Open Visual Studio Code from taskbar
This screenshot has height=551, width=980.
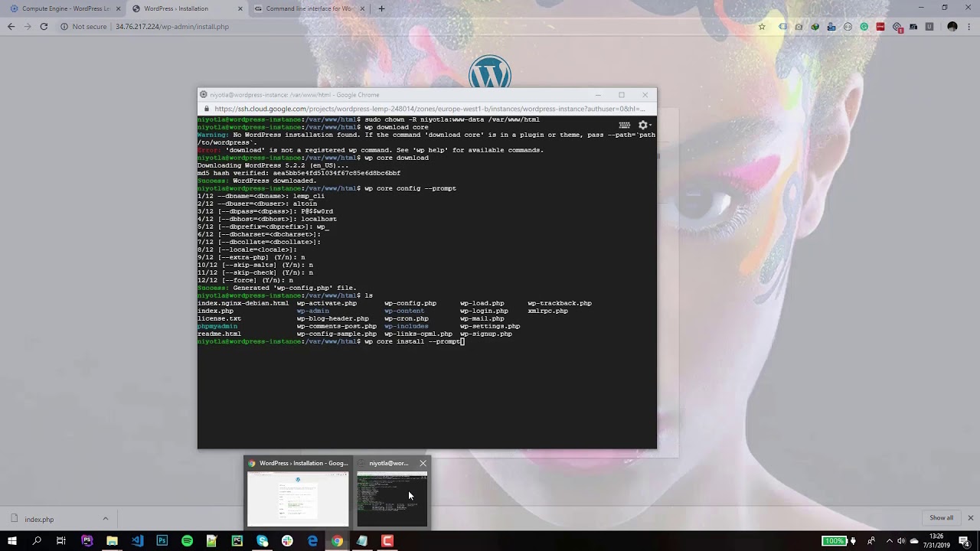tap(137, 541)
